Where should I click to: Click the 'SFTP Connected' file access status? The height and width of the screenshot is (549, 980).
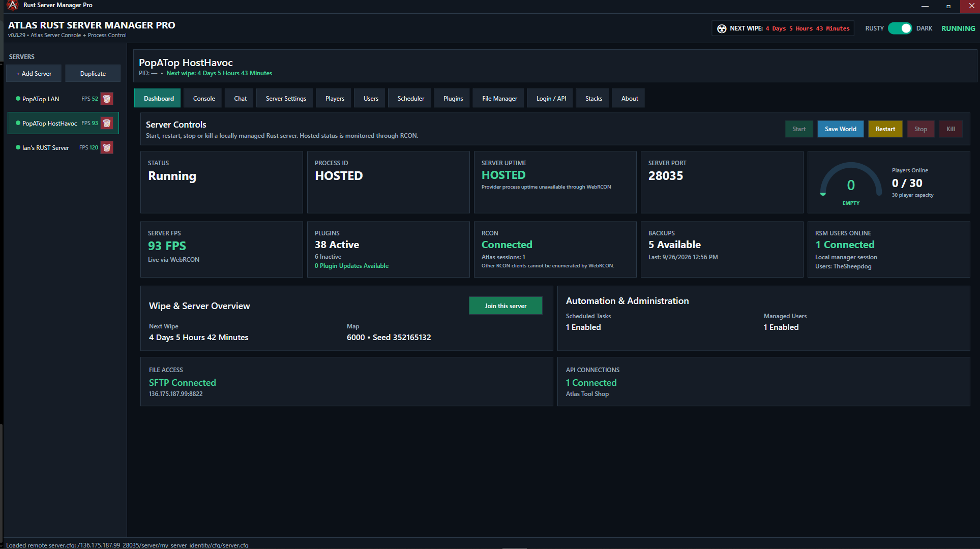click(182, 382)
